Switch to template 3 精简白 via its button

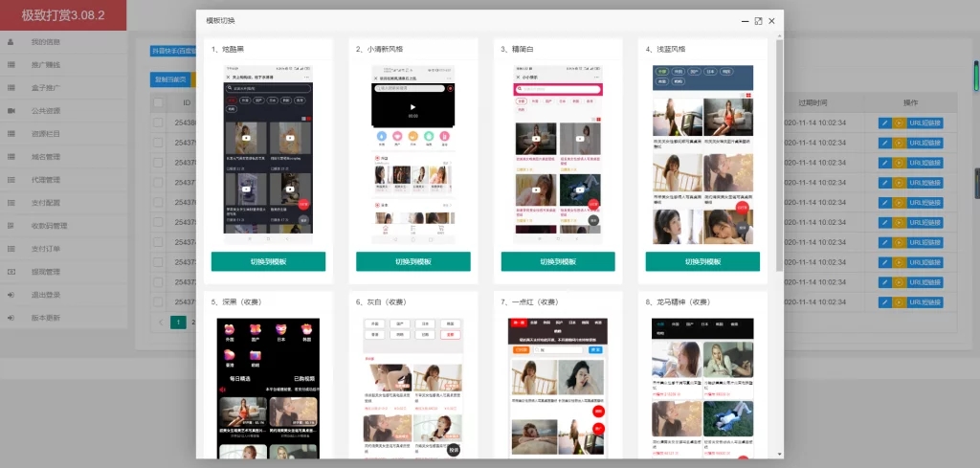coord(558,262)
